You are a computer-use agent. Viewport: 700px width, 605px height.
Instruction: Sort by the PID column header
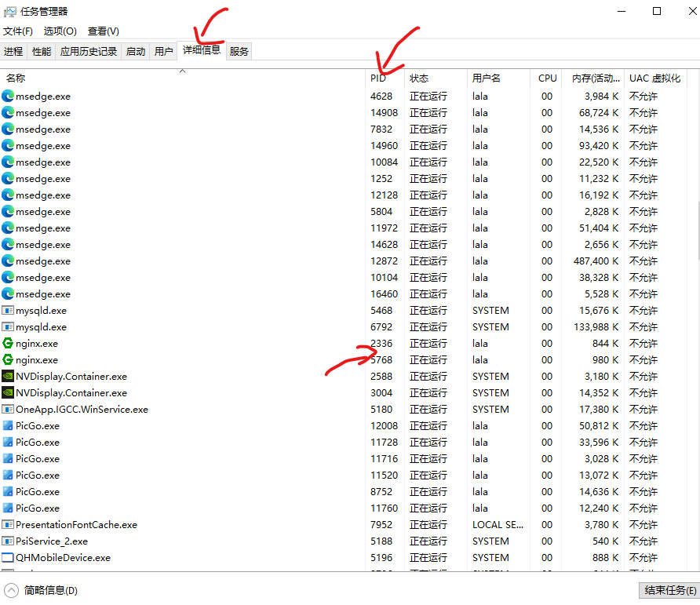(385, 78)
